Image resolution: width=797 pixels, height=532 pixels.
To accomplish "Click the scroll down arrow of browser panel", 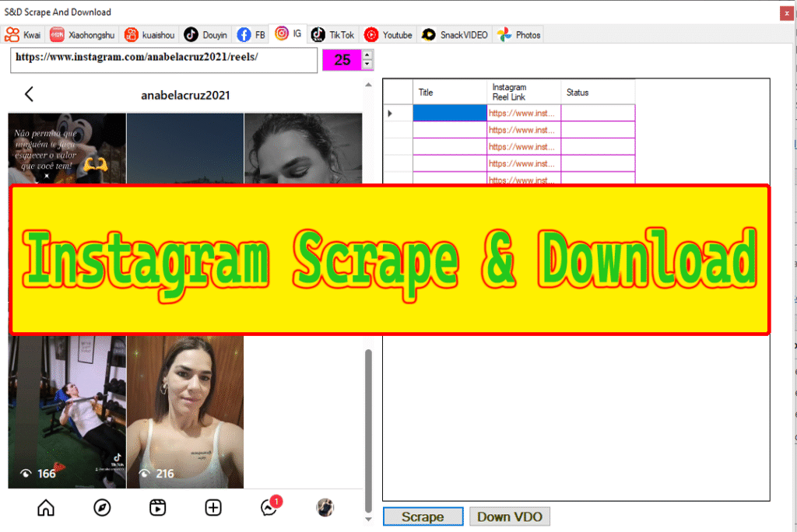I will click(368, 519).
